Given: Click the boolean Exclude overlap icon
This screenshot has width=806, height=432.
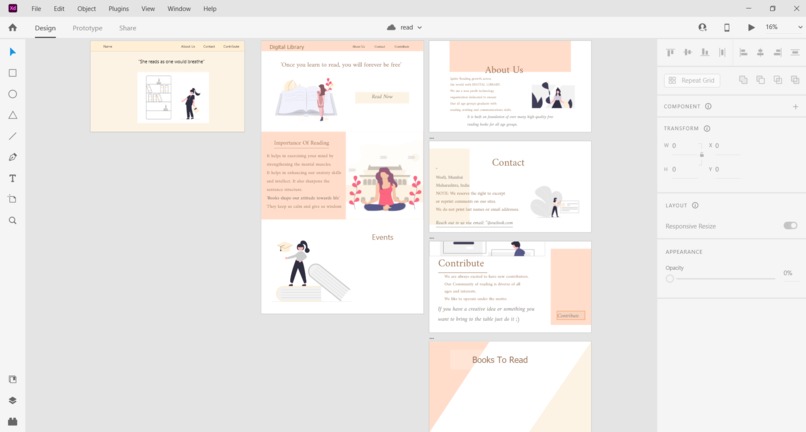Looking at the screenshot, I should tap(795, 80).
